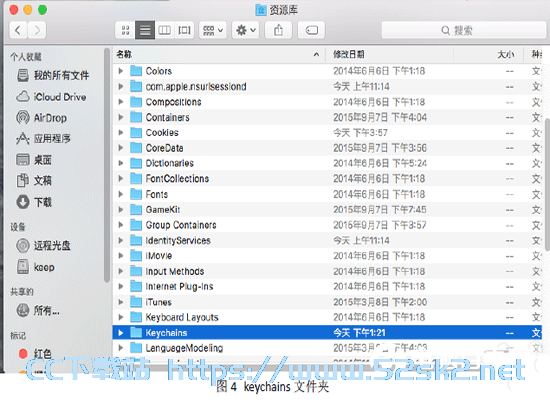550x400 pixels.
Task: Click the 搜索 search field
Action: pos(464,31)
